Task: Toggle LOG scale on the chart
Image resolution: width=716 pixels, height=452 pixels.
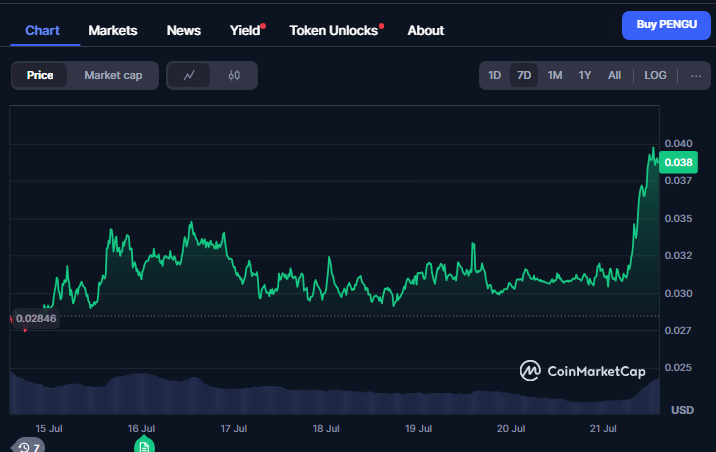Action: point(655,75)
